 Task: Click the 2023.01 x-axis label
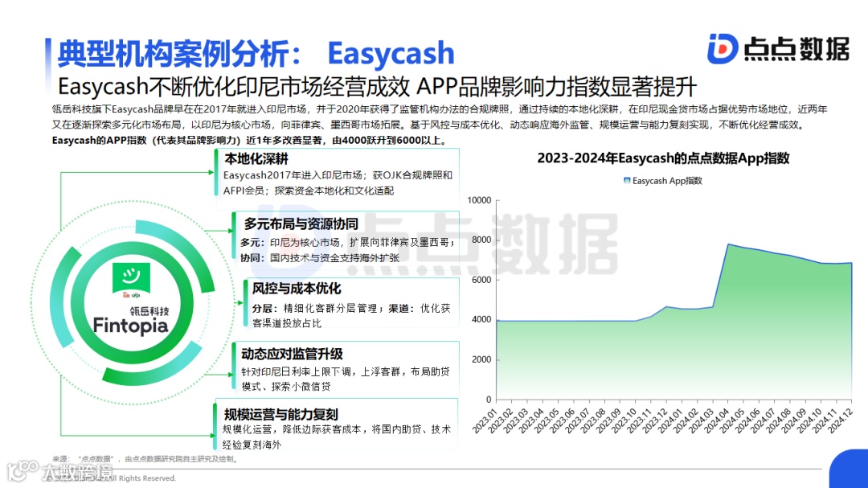(485, 421)
